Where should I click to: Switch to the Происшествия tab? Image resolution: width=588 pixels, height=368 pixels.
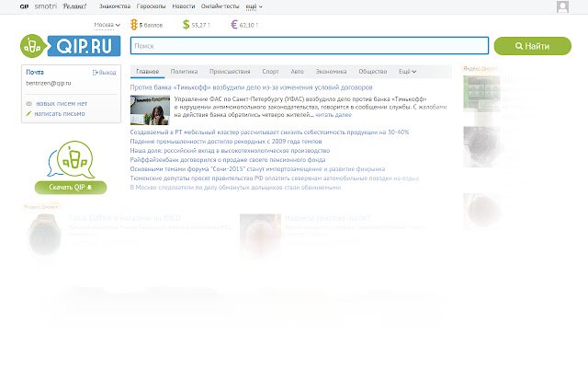(230, 72)
